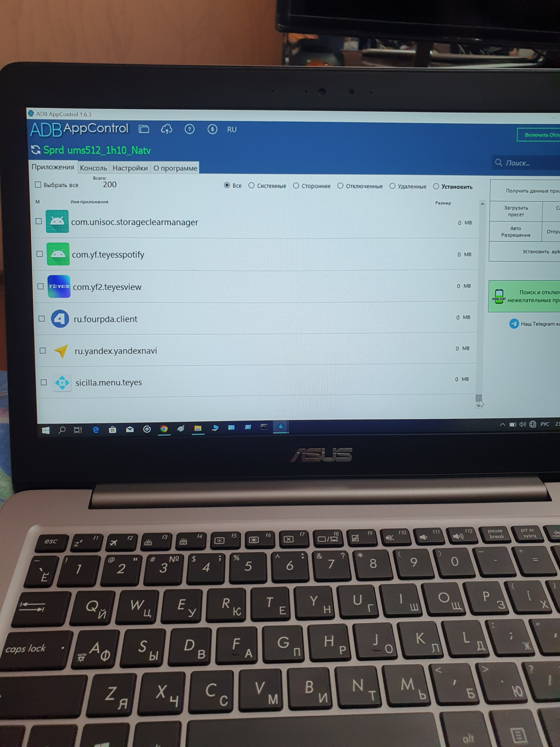This screenshot has width=560, height=747.
Task: Launch Microsoft Edge from taskbar
Action: (95, 430)
